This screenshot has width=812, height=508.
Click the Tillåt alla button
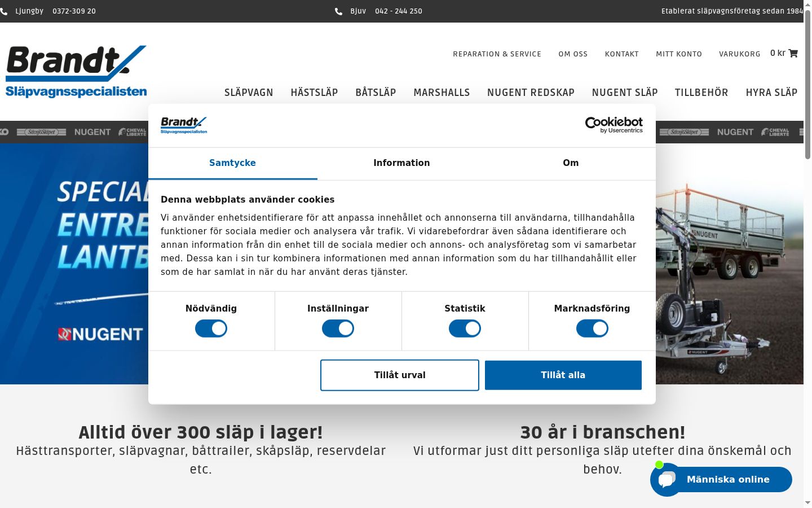pyautogui.click(x=563, y=375)
